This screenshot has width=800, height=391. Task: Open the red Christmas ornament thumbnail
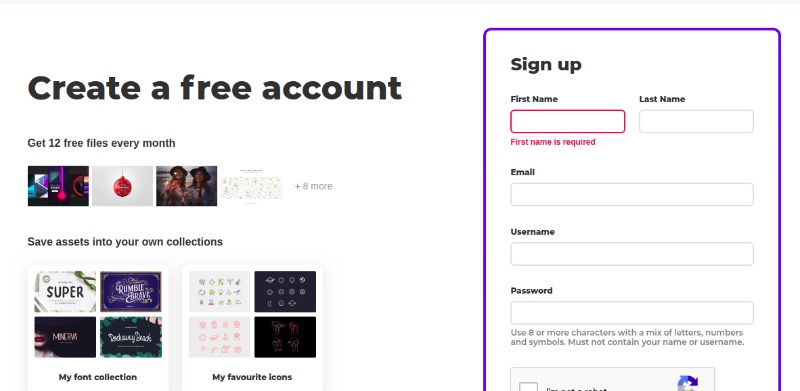[x=122, y=186]
